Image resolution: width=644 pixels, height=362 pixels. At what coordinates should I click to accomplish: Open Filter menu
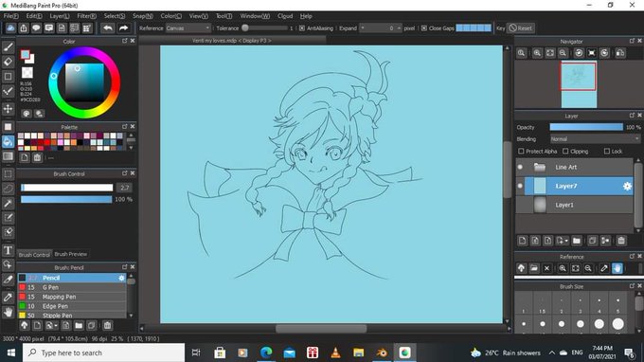coord(87,16)
